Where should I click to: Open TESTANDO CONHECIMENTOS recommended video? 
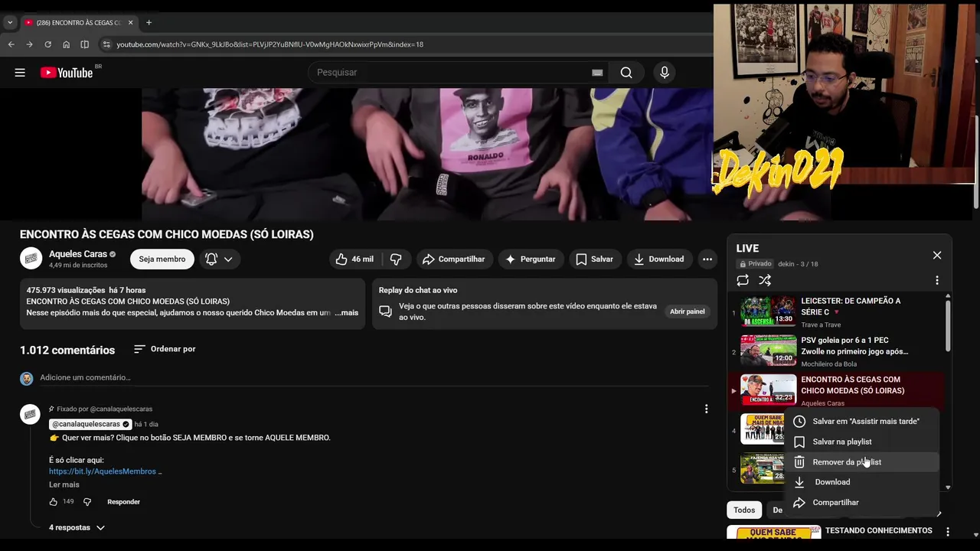pyautogui.click(x=879, y=531)
